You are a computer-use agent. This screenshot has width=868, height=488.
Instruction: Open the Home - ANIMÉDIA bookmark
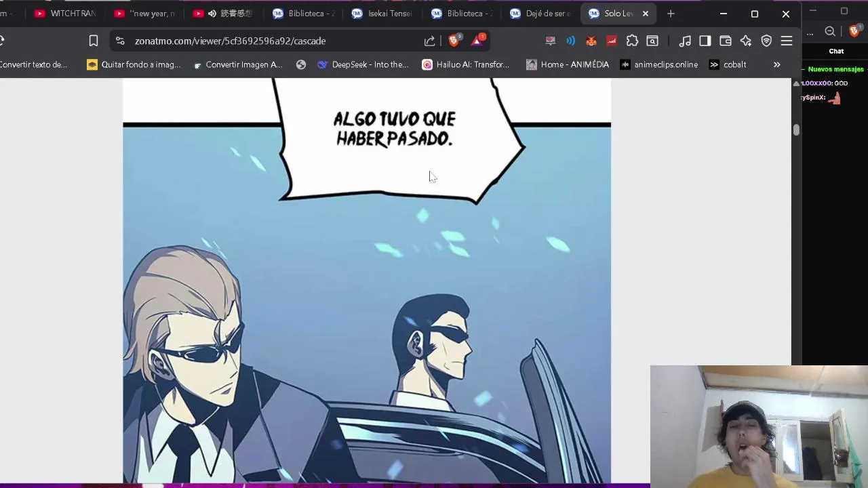pyautogui.click(x=568, y=64)
